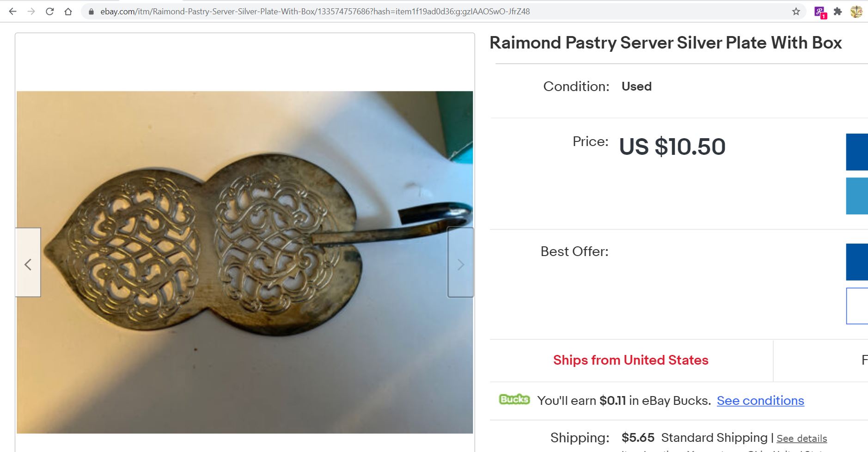Click the Ships from United States tab

click(630, 360)
